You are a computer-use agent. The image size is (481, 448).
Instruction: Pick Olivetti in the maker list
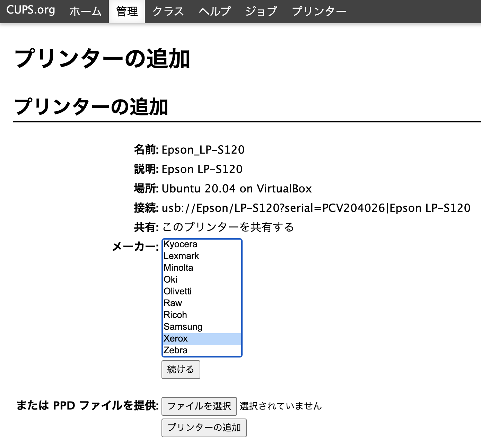coord(202,291)
